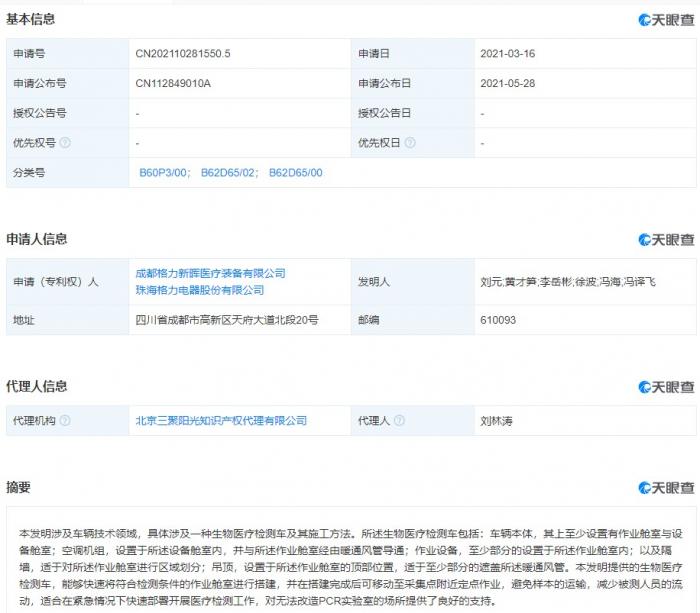This screenshot has height=613, width=700.
Task: Open agency 北京三聚阳光知识产权代理有限公司
Action: pyautogui.click(x=221, y=422)
